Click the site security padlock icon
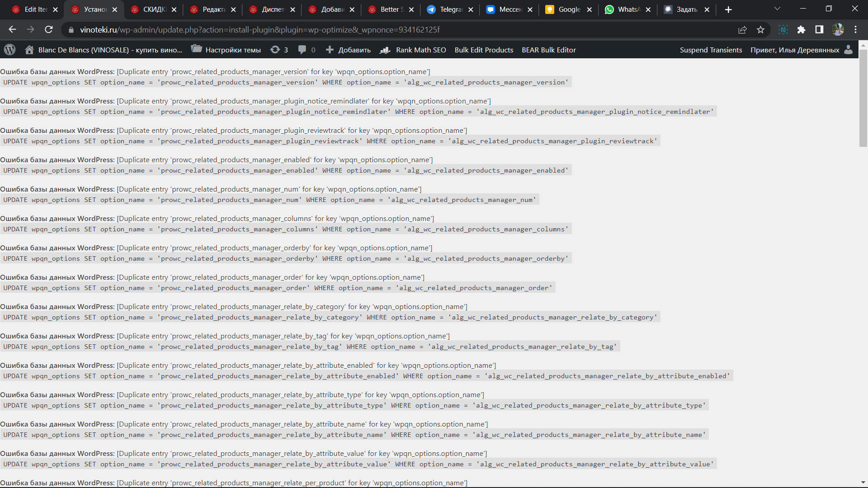Image resolution: width=868 pixels, height=488 pixels. [x=71, y=30]
